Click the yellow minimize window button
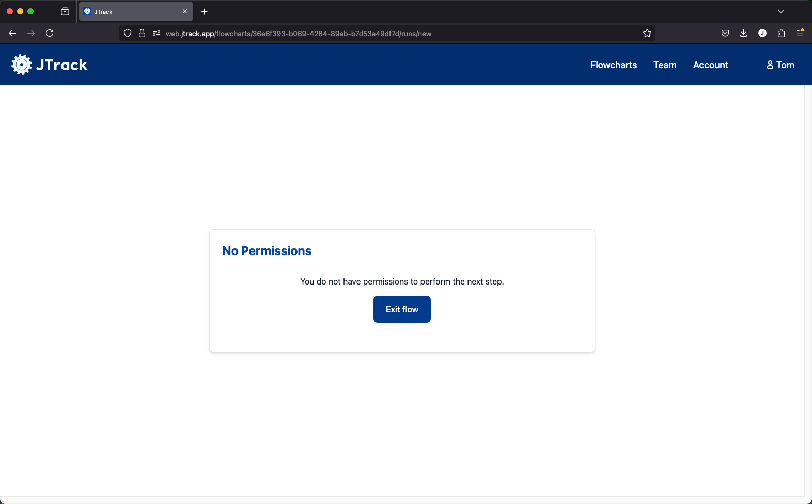 [x=20, y=11]
